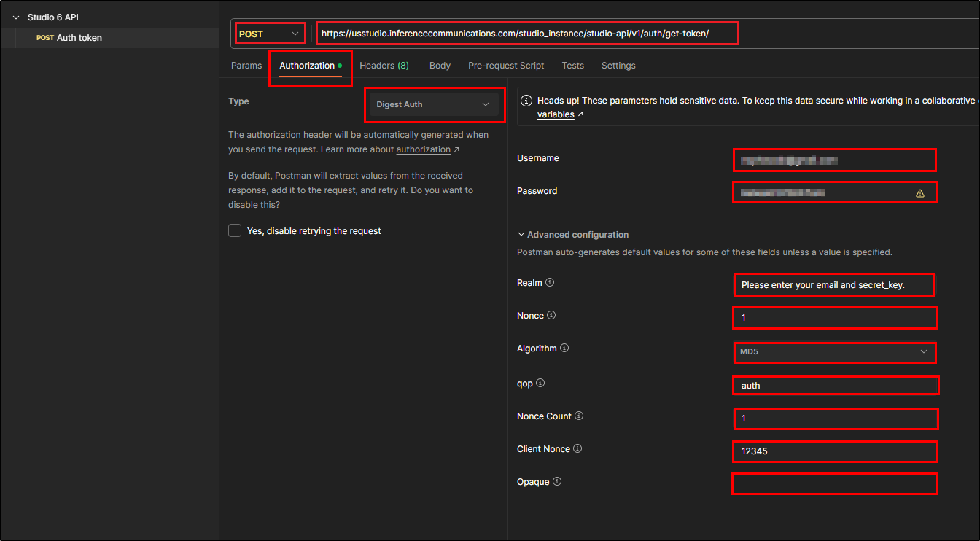The height and width of the screenshot is (541, 980).
Task: Click the Opaque info icon
Action: tap(557, 482)
